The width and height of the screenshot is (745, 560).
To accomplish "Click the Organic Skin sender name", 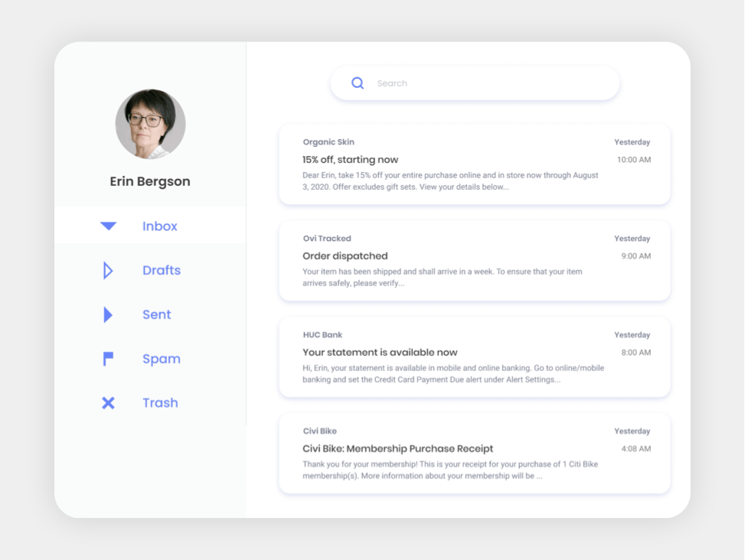I will click(x=328, y=142).
